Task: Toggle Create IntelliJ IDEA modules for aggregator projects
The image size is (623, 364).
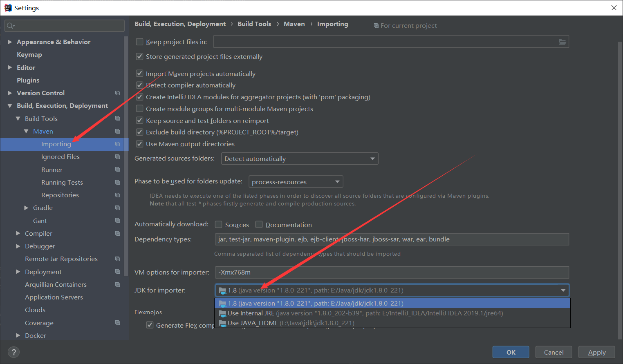Action: pos(139,97)
